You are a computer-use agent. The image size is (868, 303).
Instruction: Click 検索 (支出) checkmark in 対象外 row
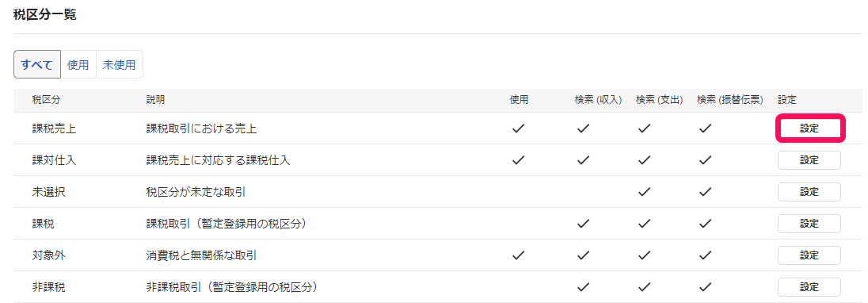(644, 255)
